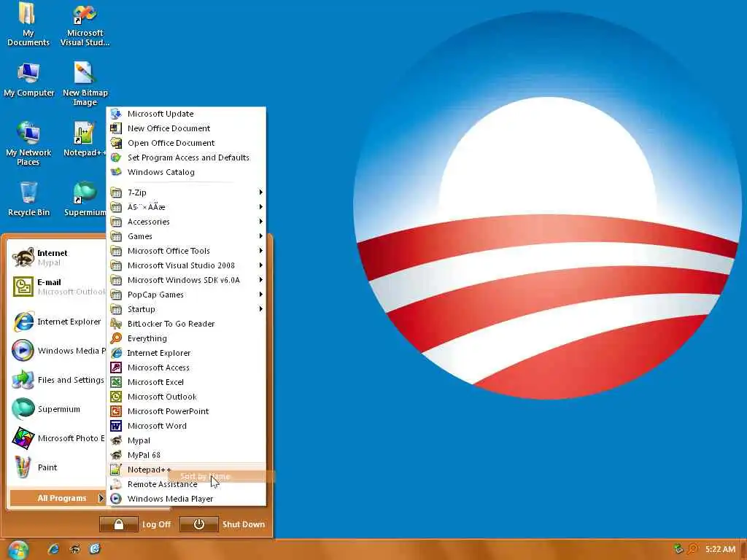Open pinned Internet Mypal in Start menu
The image size is (747, 560).
(57, 257)
